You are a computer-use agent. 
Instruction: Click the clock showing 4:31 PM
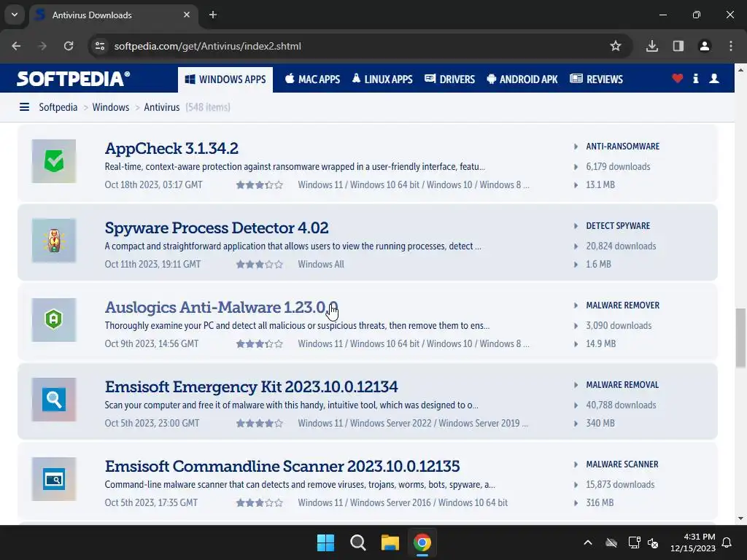(700, 537)
